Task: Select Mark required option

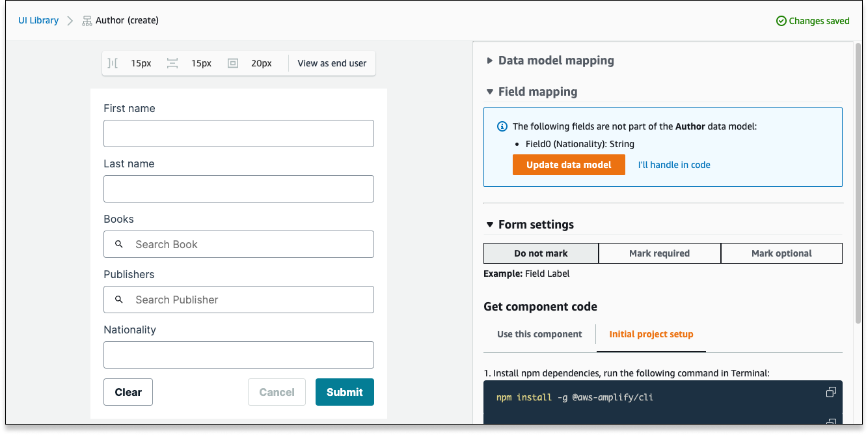Action: 659,253
